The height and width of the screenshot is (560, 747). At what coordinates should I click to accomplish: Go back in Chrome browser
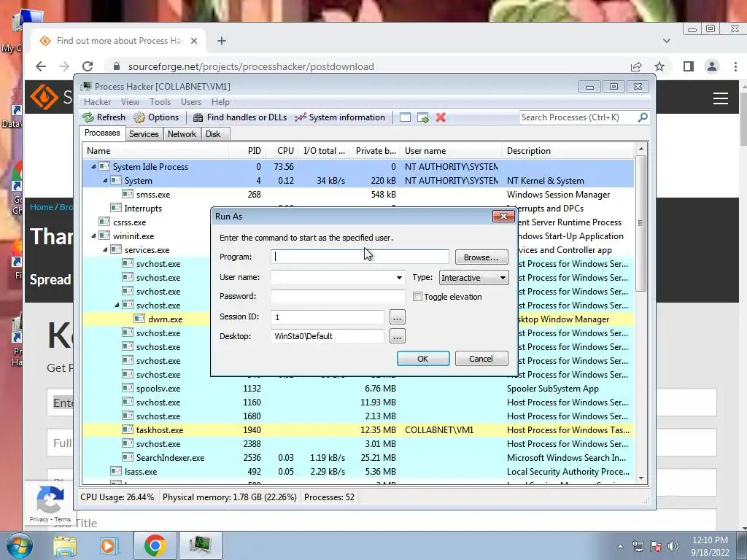coord(41,66)
